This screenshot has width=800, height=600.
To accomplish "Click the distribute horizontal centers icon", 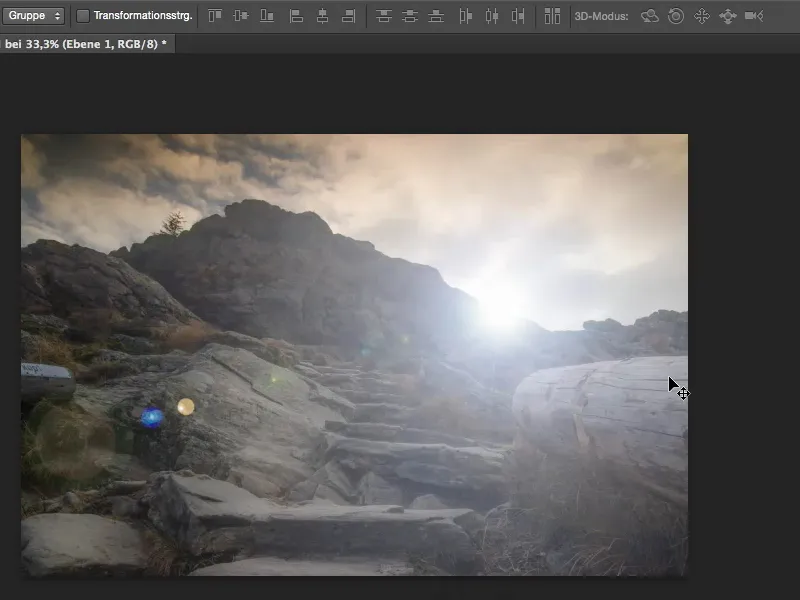I will (491, 16).
